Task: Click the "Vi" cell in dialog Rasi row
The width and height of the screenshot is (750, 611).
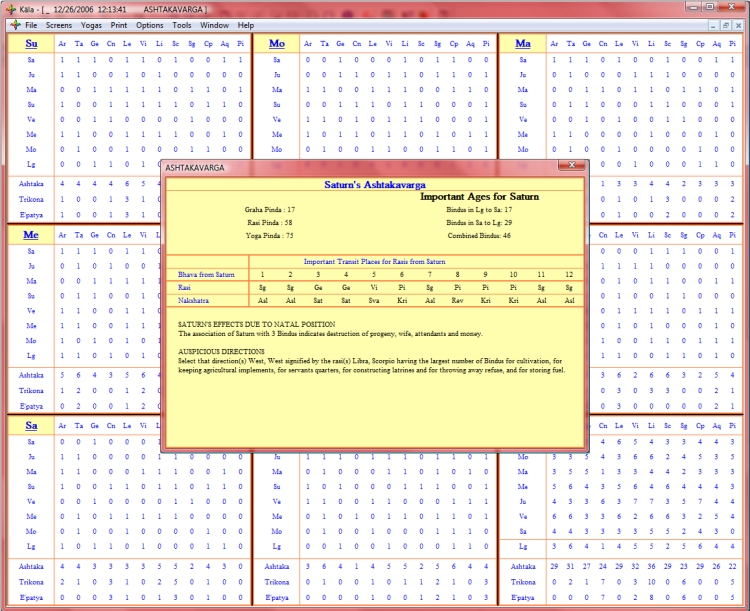Action: click(374, 288)
